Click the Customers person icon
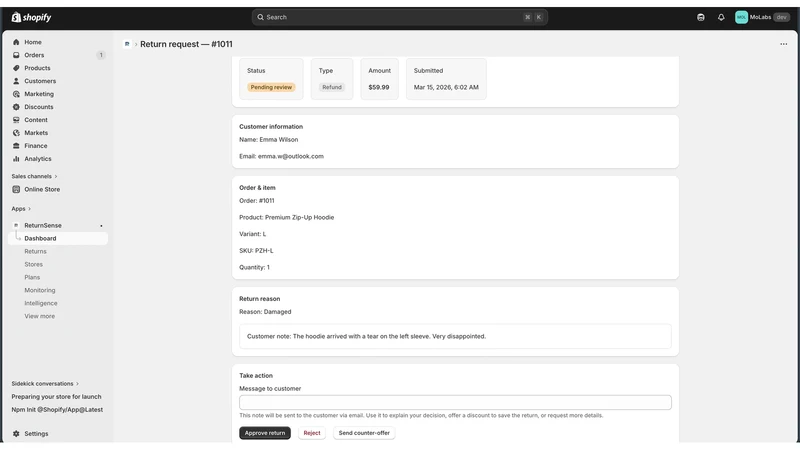 point(16,81)
